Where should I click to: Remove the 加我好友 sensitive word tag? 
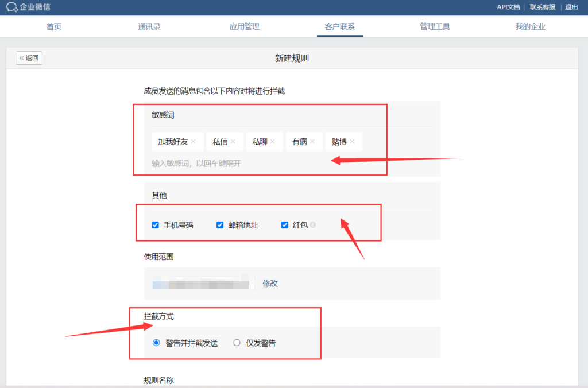tap(194, 142)
